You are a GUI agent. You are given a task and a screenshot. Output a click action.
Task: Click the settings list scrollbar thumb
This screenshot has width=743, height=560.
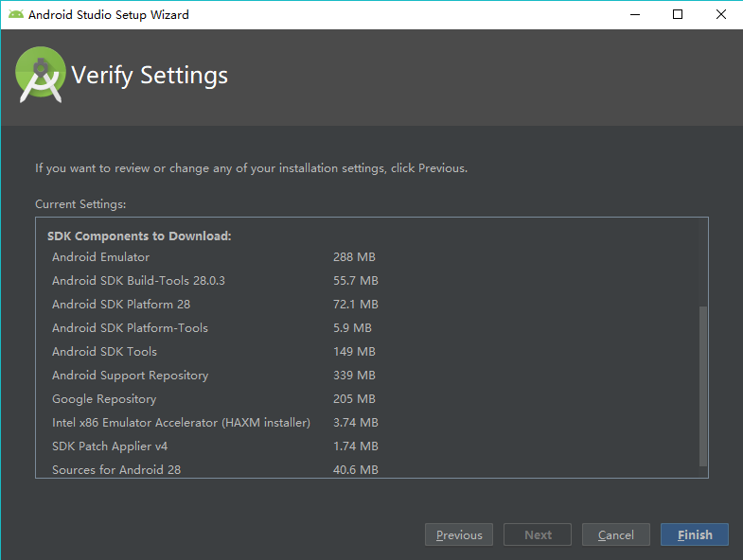(x=703, y=386)
